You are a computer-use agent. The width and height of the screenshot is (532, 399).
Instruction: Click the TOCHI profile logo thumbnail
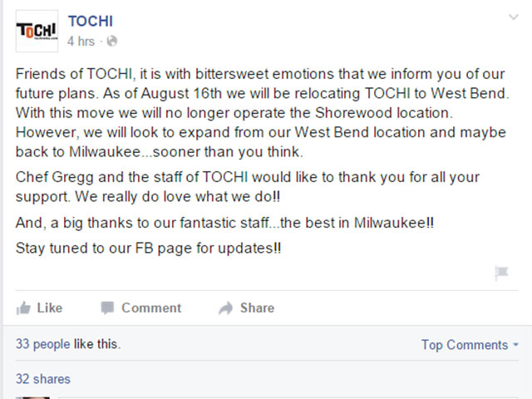tap(37, 32)
